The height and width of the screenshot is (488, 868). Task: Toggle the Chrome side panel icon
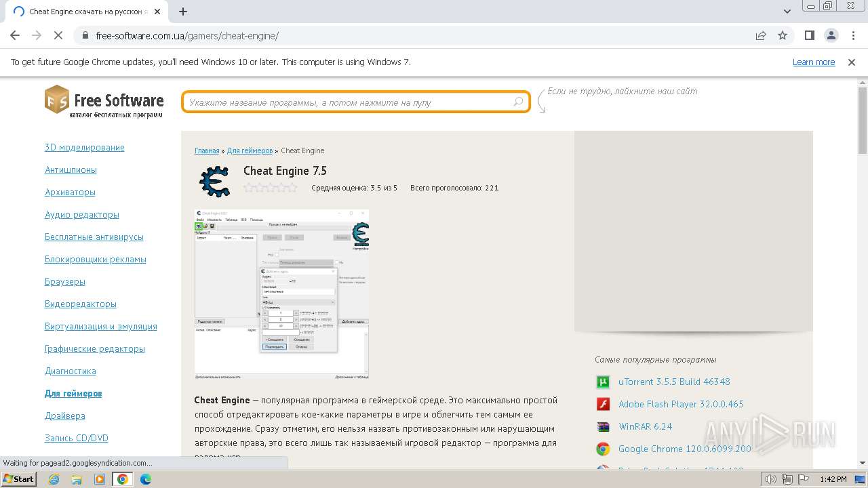809,35
